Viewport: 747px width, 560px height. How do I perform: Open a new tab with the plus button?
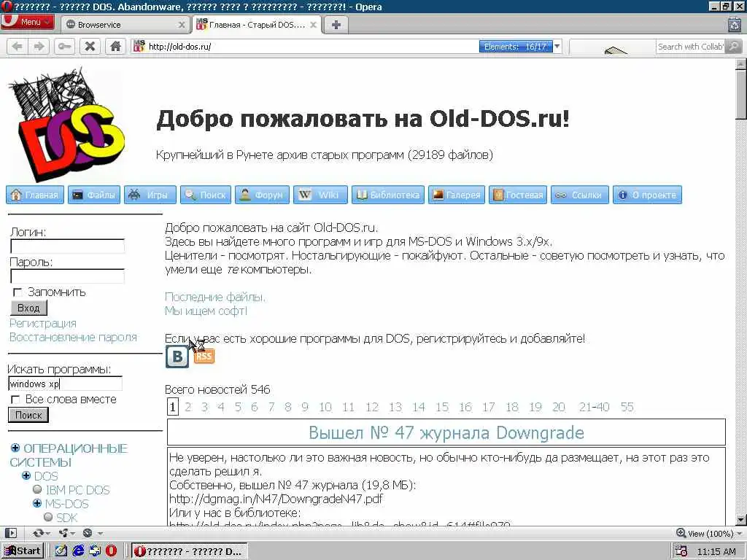[336, 25]
